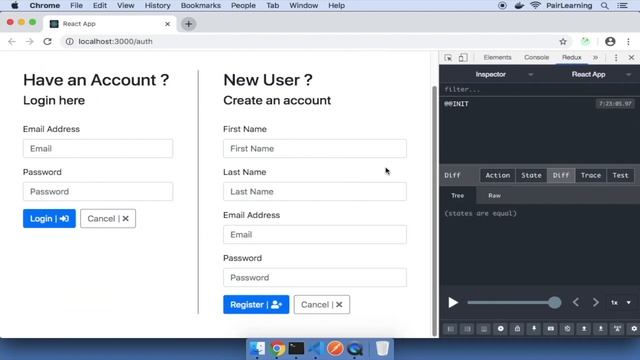Select the Tree sub-tab
Image resolution: width=640 pixels, height=360 pixels.
pos(458,196)
